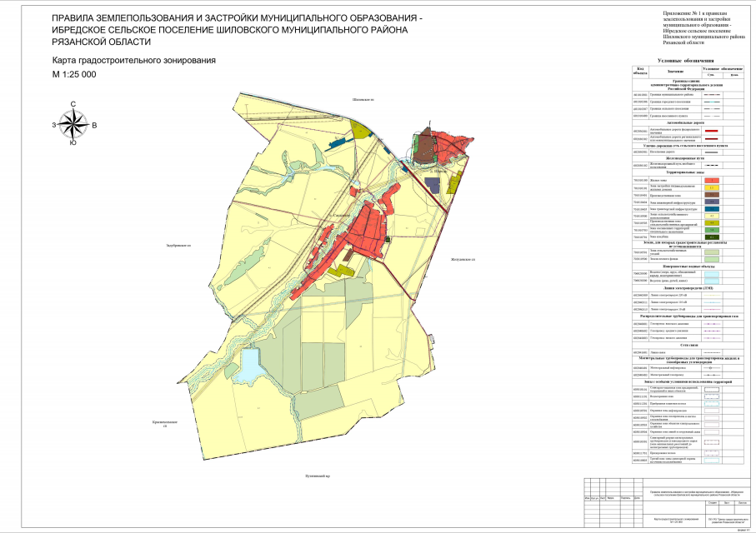The height and width of the screenshot is (533, 756).
Task: Click the compass rose north indicator
Action: (x=74, y=104)
